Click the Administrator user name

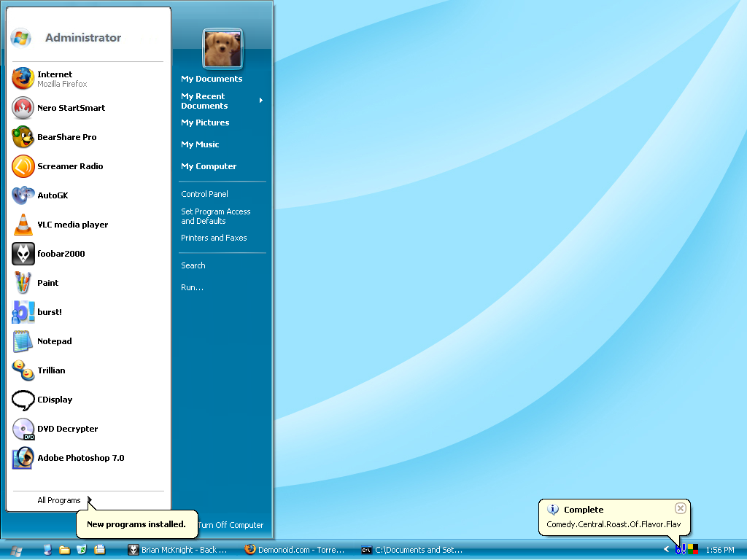tap(83, 38)
